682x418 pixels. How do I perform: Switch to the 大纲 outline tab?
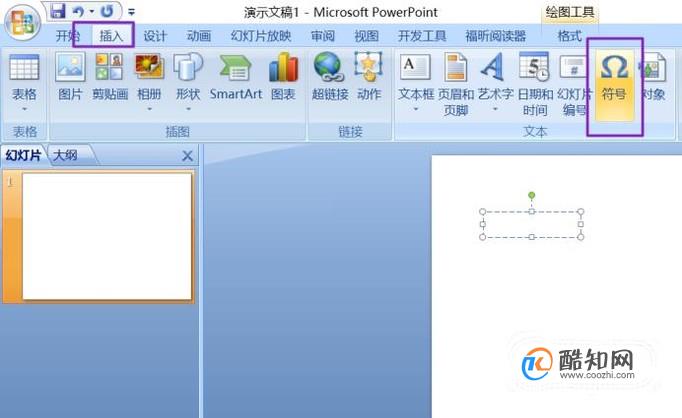point(65,155)
